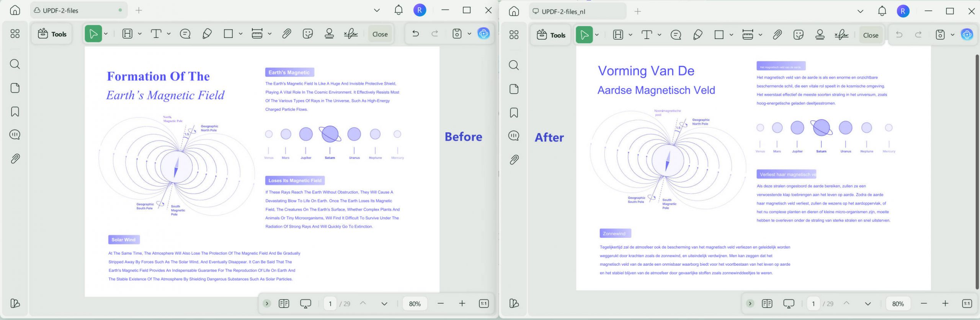980x320 pixels.
Task: Open layers panel icon in left window
Action: 15,304
